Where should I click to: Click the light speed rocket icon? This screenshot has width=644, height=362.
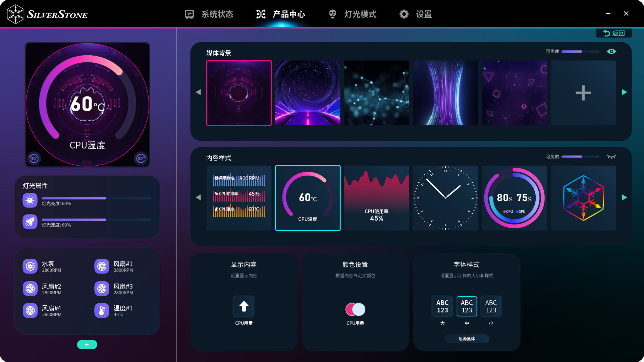tap(30, 222)
